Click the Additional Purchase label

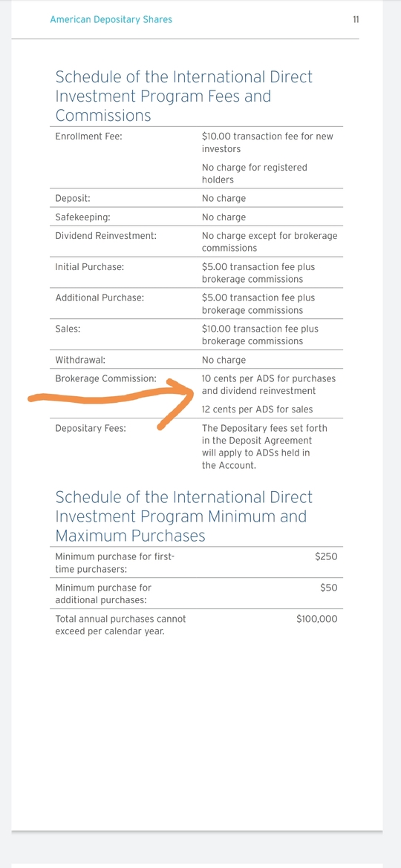[x=100, y=297]
